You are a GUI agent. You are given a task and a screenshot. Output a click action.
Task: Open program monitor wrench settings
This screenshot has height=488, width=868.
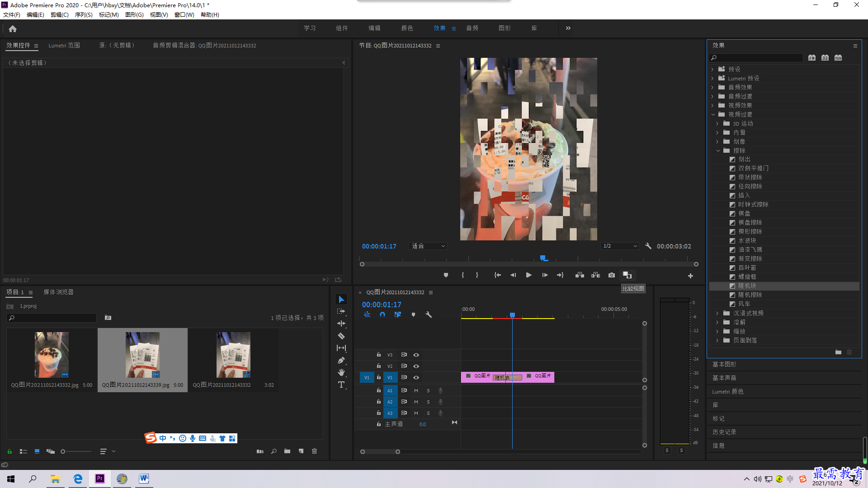click(648, 246)
